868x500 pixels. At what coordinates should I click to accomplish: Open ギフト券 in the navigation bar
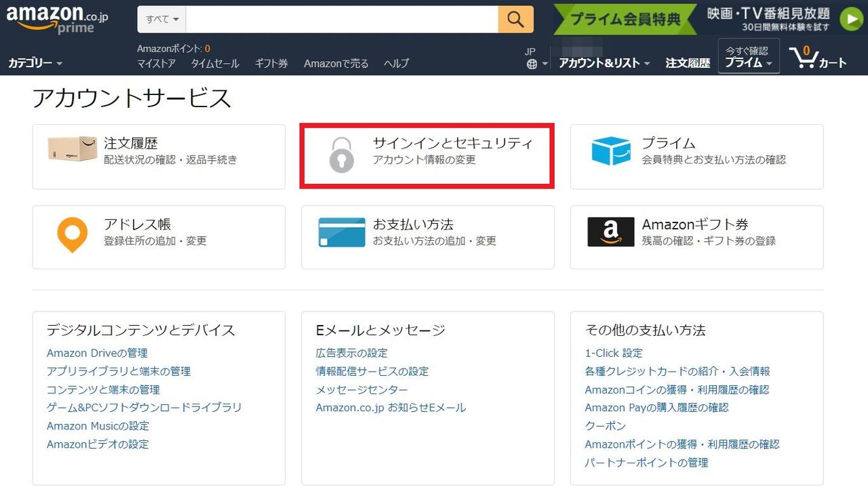pyautogui.click(x=271, y=63)
